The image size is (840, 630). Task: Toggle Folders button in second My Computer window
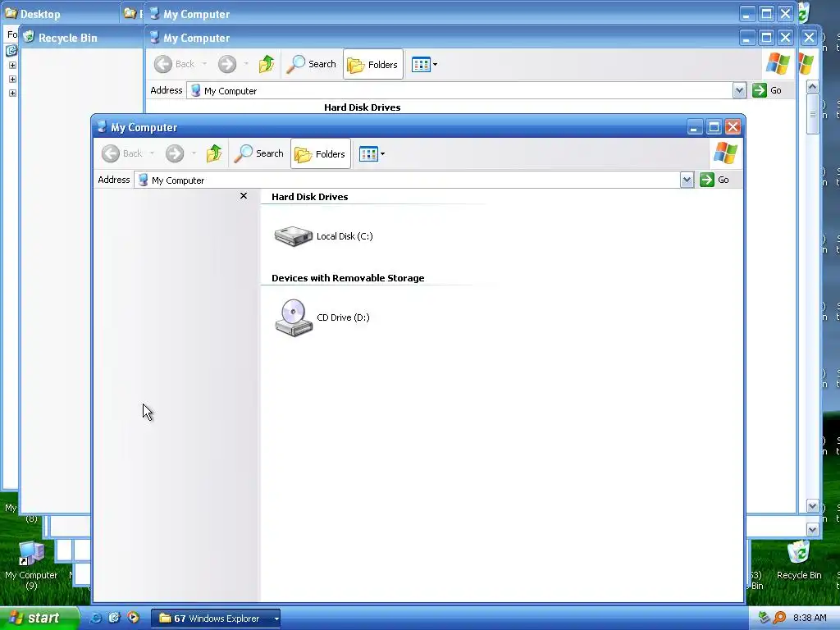tap(373, 64)
